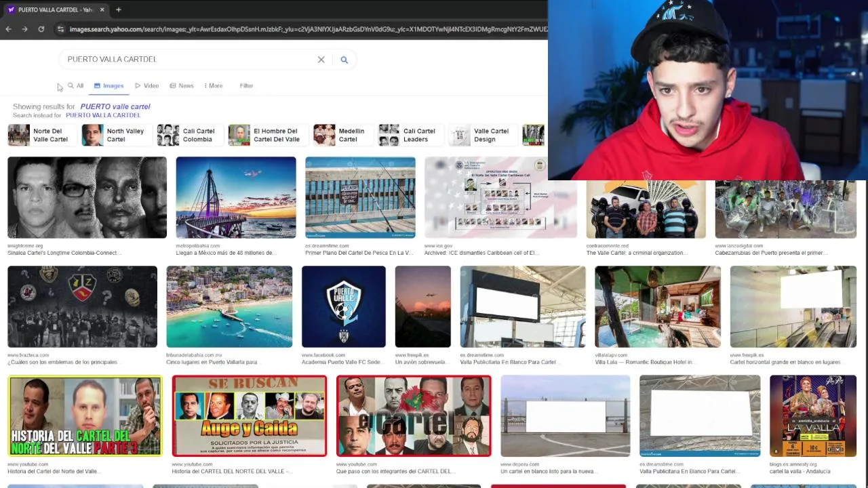This screenshot has width=868, height=488.
Task: Click the metropolibahia.com source link
Action: [197, 246]
